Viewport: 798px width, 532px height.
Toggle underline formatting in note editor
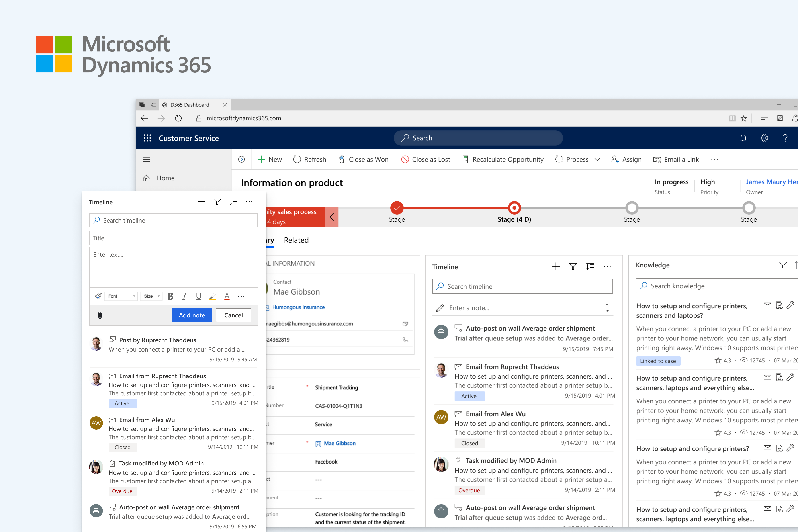(x=198, y=296)
